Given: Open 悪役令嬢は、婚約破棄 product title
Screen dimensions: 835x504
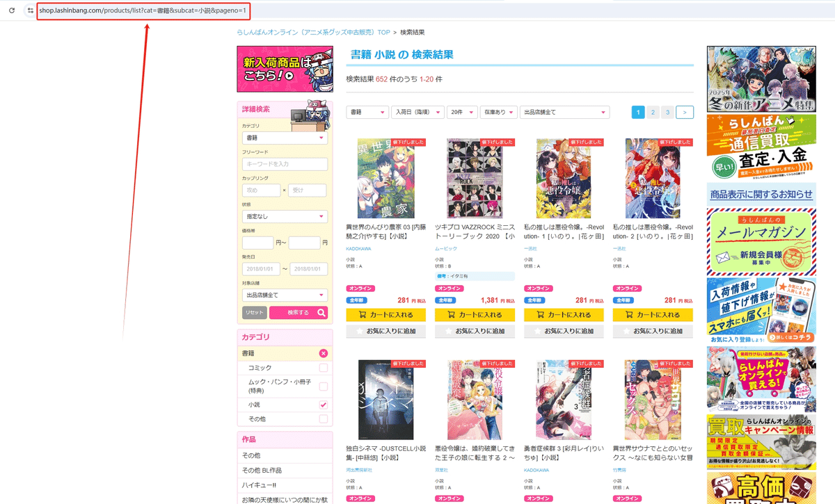Looking at the screenshot, I should 475,453.
